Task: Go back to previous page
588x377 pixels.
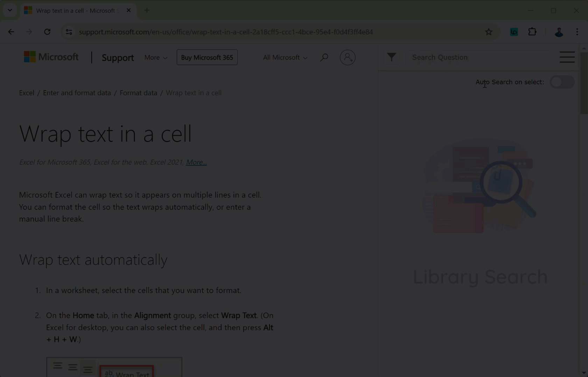Action: point(11,32)
